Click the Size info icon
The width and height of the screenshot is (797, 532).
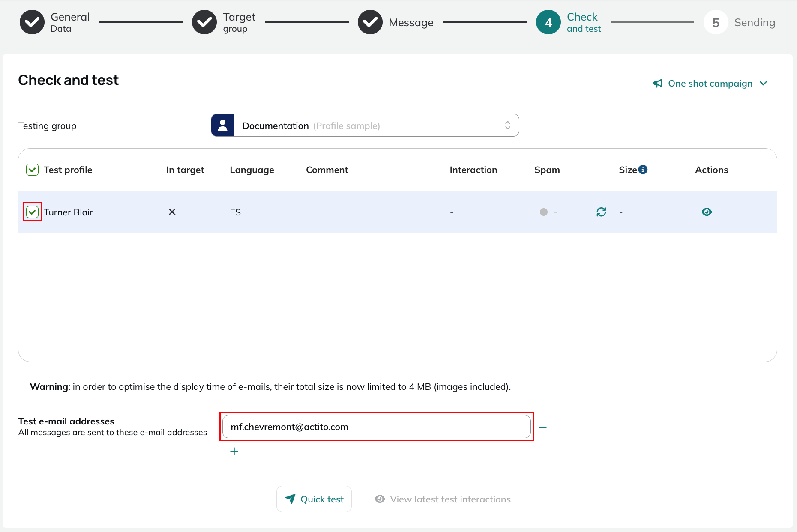pos(643,170)
